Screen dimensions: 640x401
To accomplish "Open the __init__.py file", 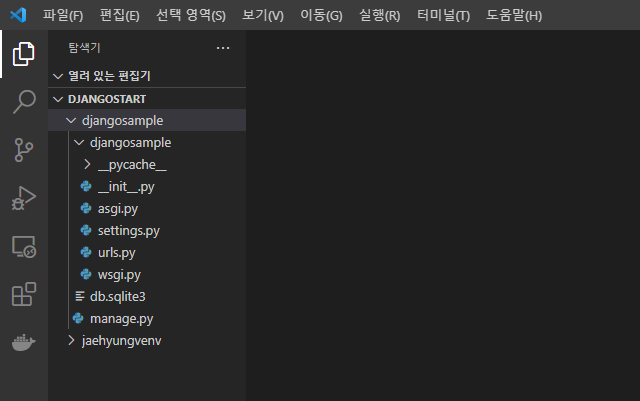I will coord(126,187).
